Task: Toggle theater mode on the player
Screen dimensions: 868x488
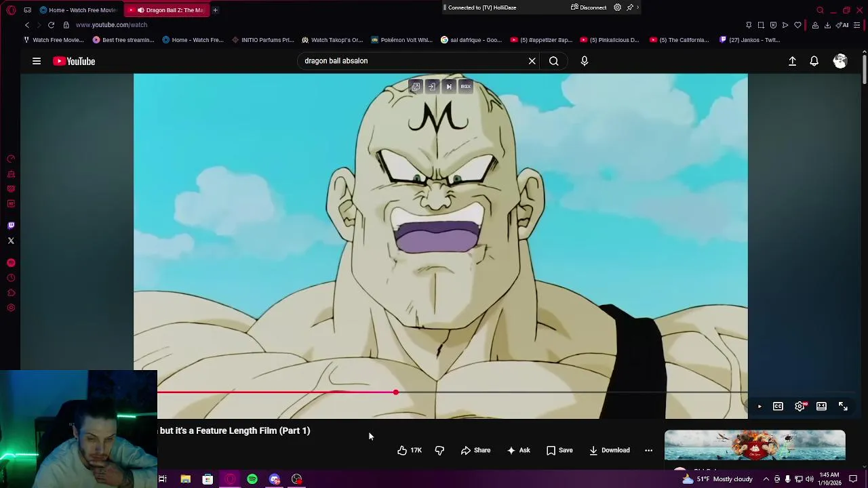Action: click(821, 407)
